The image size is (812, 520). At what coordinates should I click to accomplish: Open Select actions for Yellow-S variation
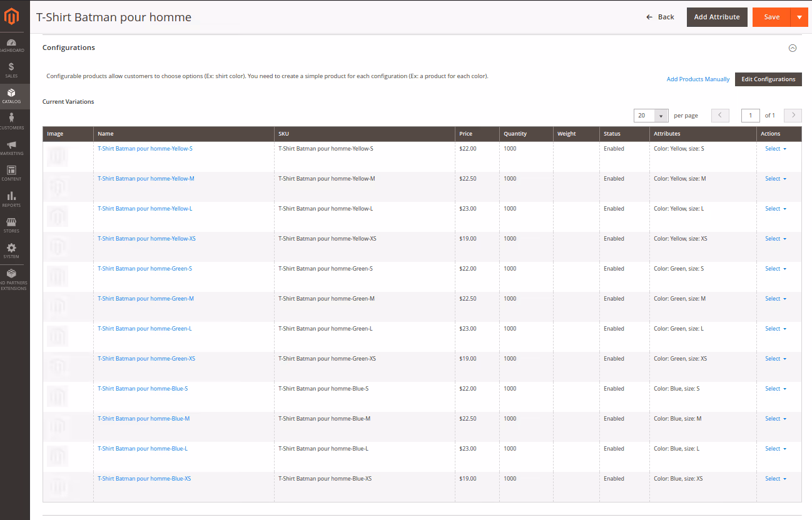coord(776,149)
